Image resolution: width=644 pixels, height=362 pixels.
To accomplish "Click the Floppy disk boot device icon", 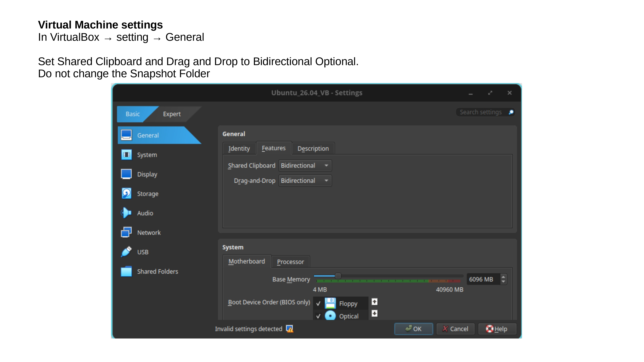I will click(330, 303).
